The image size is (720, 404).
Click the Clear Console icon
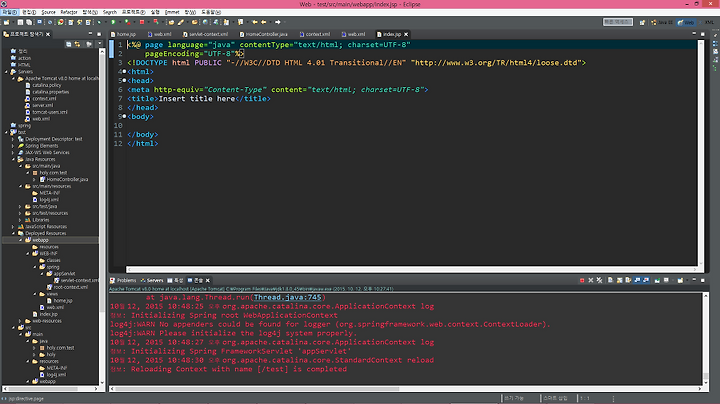pyautogui.click(x=610, y=280)
